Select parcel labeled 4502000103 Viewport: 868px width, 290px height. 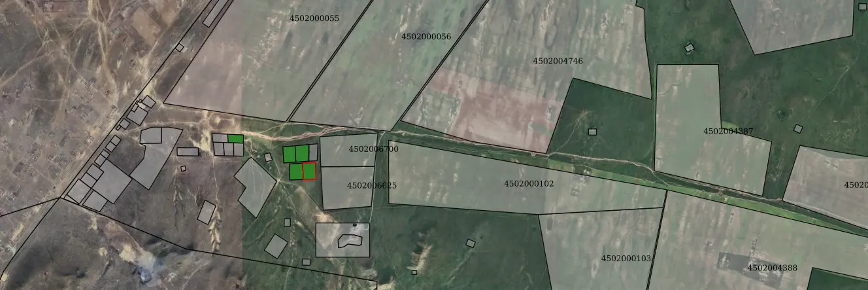626,259
